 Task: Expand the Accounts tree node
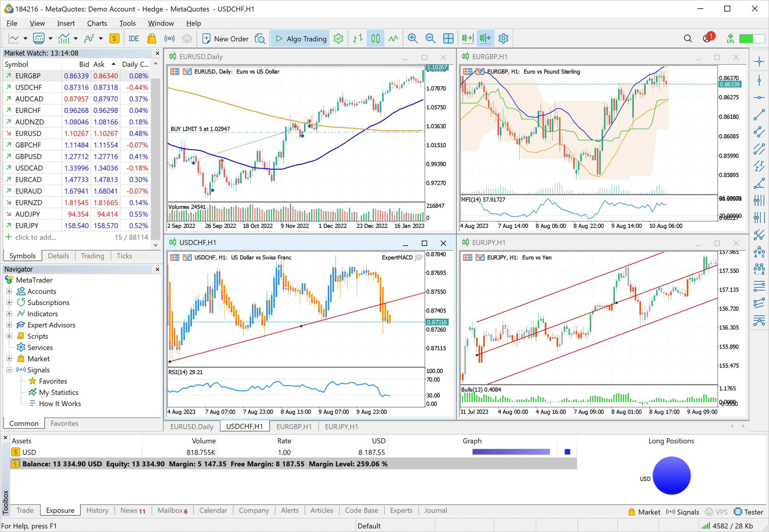point(9,291)
